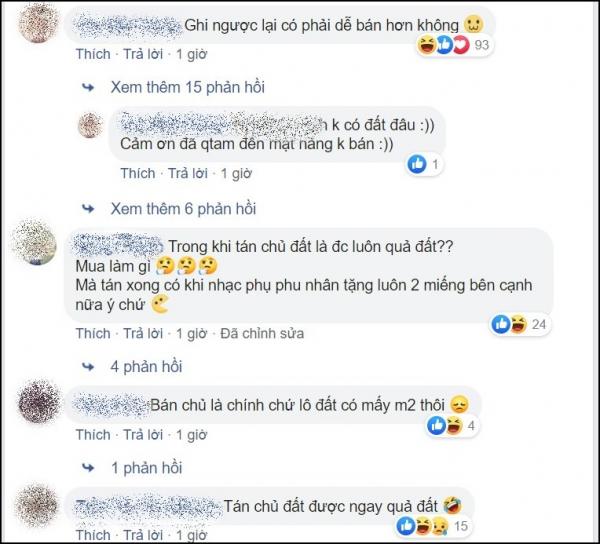The height and width of the screenshot is (544, 600).
Task: Open the avatar of the 'Bán chủ là chính' commenter
Action: pyautogui.click(x=39, y=401)
